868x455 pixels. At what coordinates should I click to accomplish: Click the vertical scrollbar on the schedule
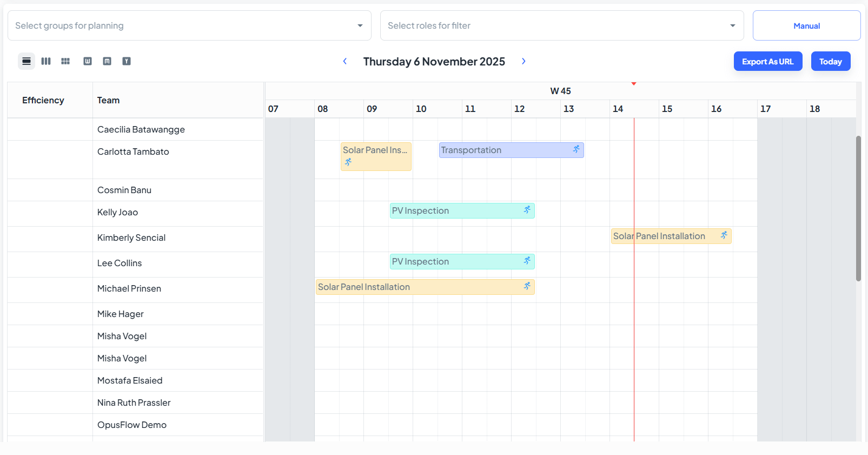coord(858,208)
